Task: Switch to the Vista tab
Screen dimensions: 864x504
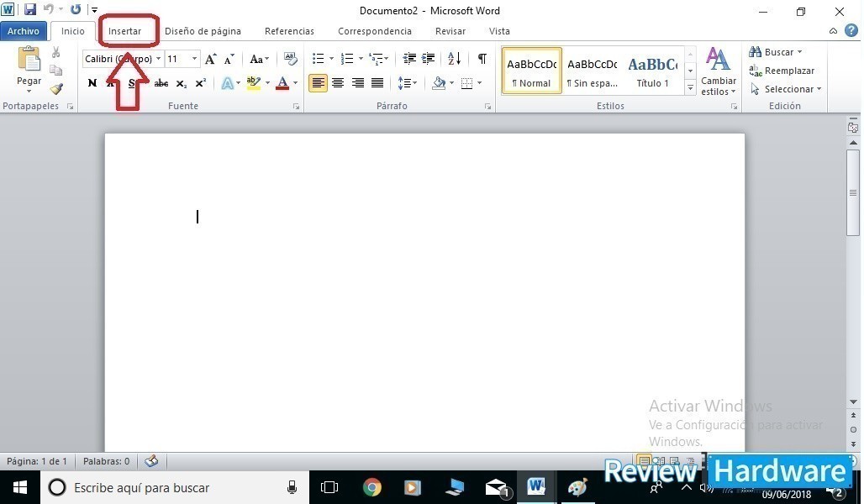Action: pyautogui.click(x=499, y=31)
